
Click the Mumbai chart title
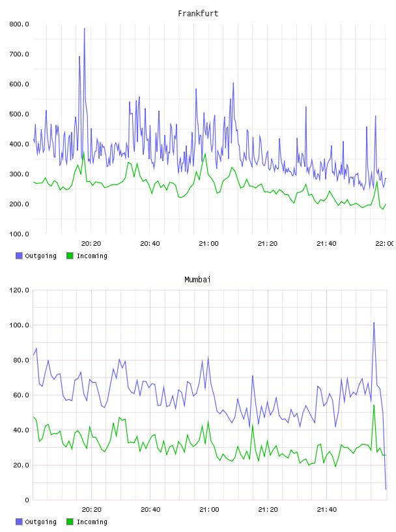[197, 280]
